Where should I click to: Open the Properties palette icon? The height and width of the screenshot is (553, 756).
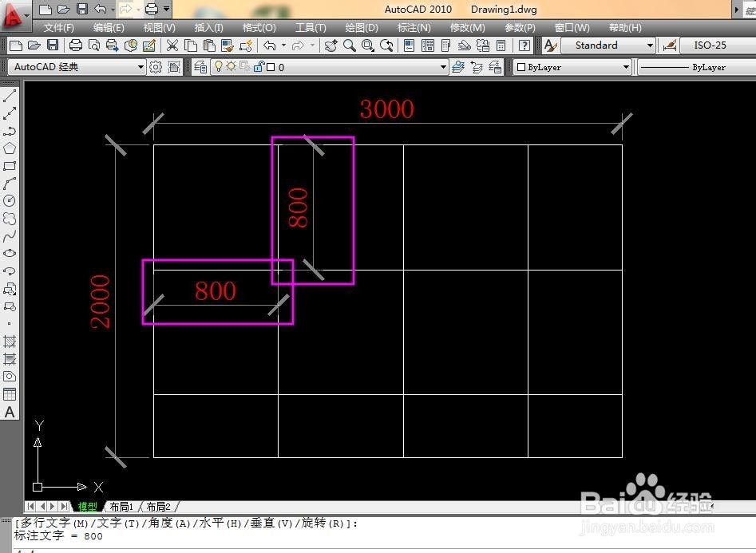(x=409, y=45)
